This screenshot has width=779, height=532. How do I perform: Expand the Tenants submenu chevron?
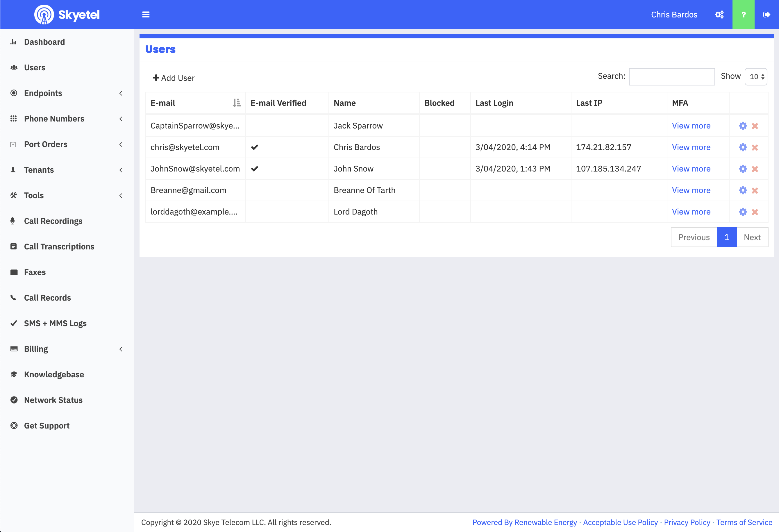pyautogui.click(x=121, y=170)
